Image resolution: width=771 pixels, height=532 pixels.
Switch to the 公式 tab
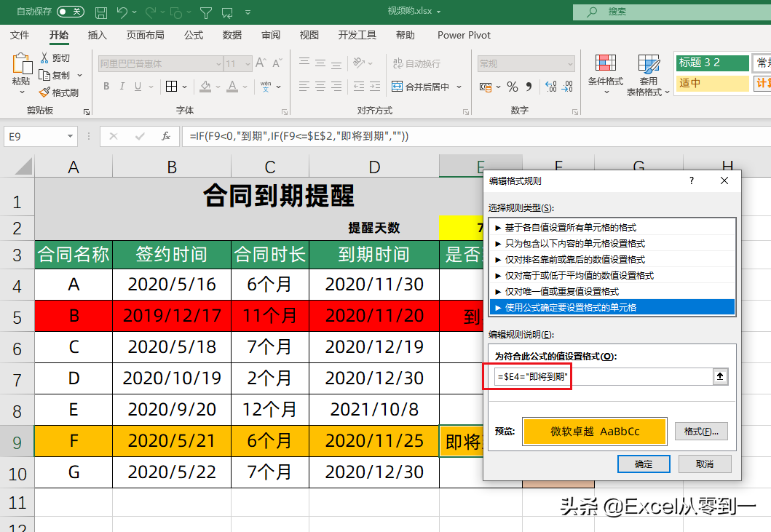193,35
